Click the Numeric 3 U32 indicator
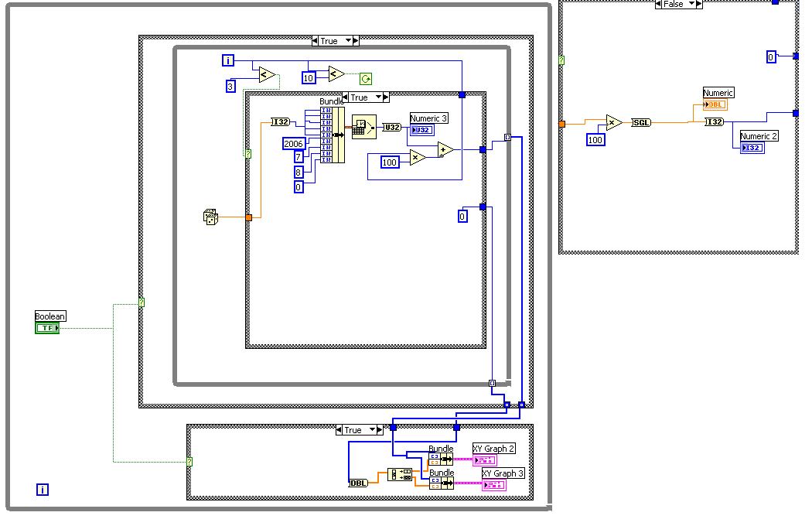Viewport: 812px width, 526px height. point(422,129)
